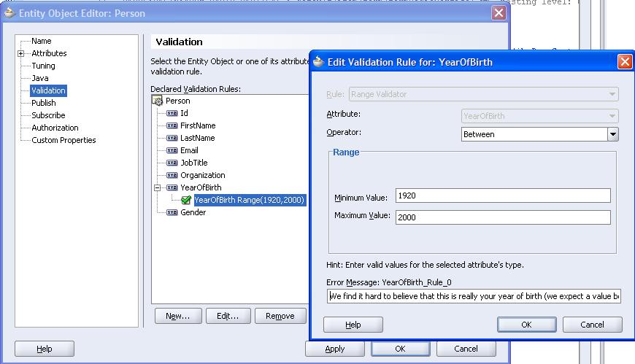This screenshot has width=635, height=364.
Task: Click the New... validation rule button
Action: 178,316
